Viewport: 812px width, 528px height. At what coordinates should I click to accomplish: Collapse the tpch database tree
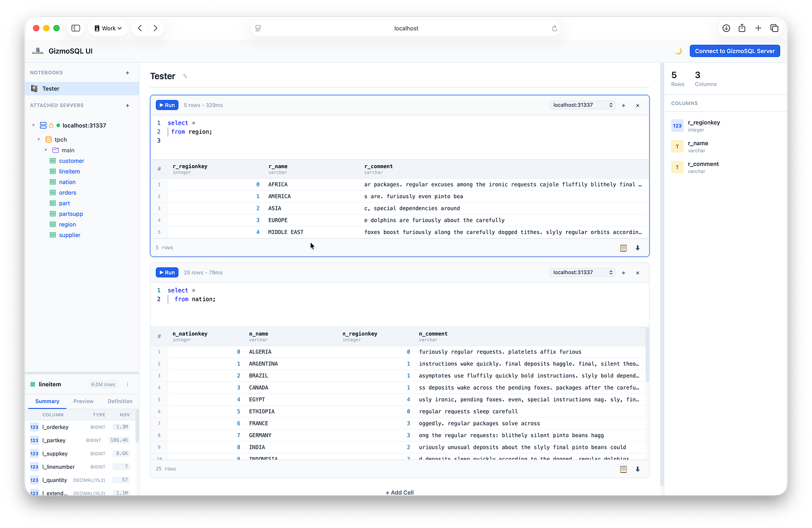(38, 139)
